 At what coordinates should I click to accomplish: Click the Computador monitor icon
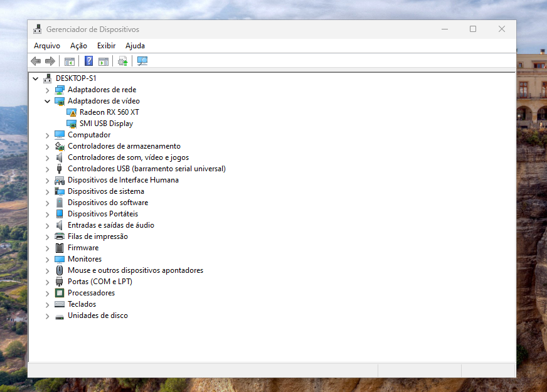[60, 135]
